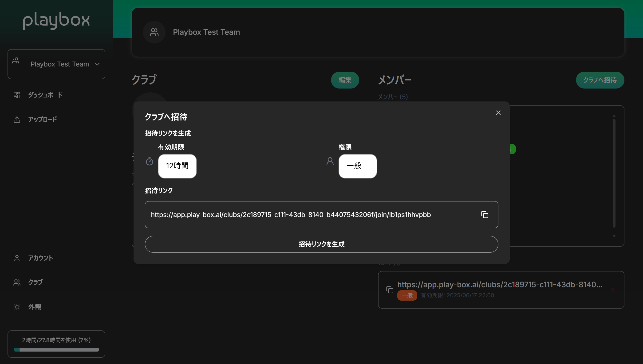643x364 pixels.
Task: Delete existing invite with red X
Action: tap(612, 290)
